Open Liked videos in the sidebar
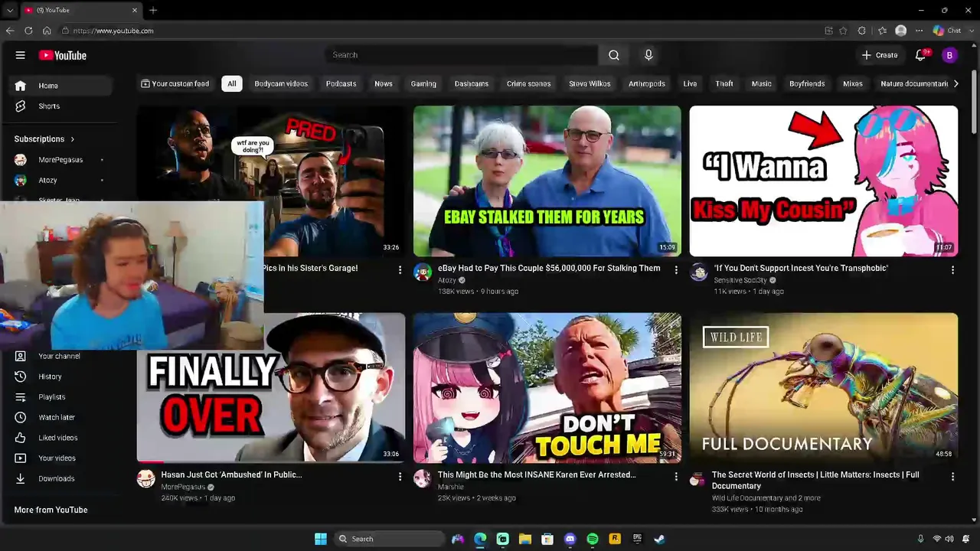 [x=59, y=438]
